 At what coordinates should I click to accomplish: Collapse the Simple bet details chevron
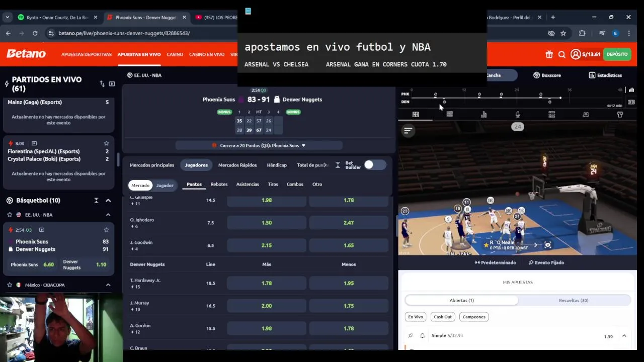[624, 336]
